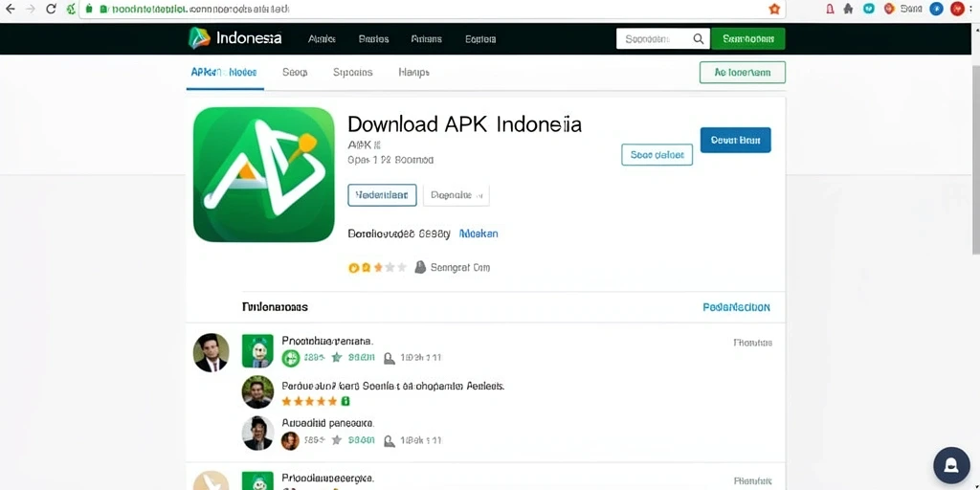
Task: Bookmark the page with the star icon
Action: 774,9
